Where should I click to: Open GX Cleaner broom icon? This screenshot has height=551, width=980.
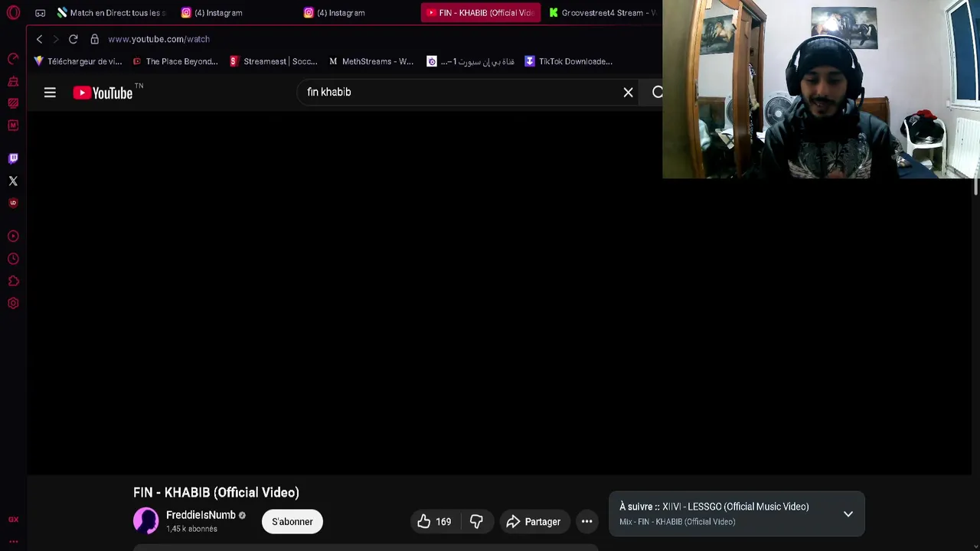tap(13, 81)
